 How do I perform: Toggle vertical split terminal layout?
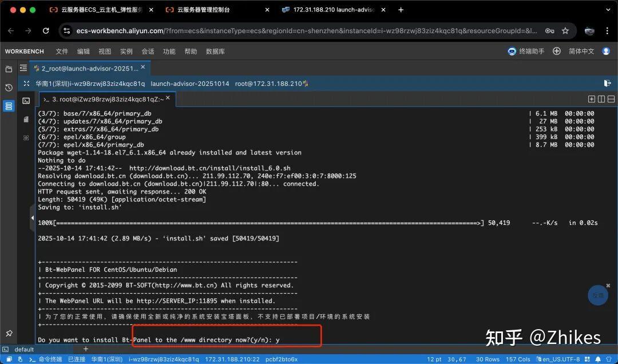point(601,99)
